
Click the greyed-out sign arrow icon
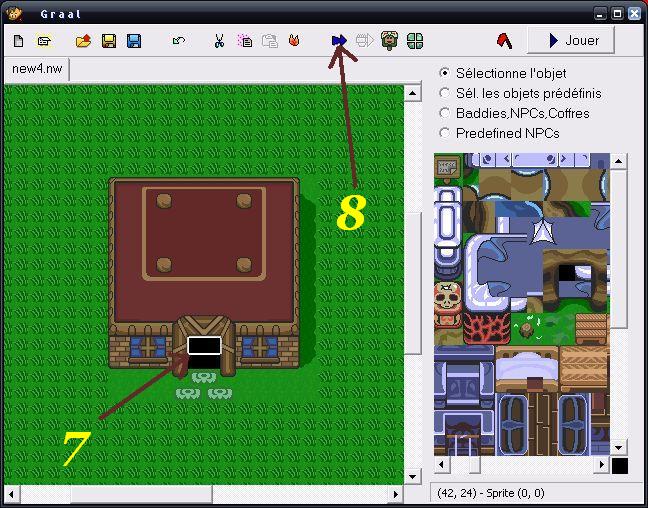(x=364, y=41)
